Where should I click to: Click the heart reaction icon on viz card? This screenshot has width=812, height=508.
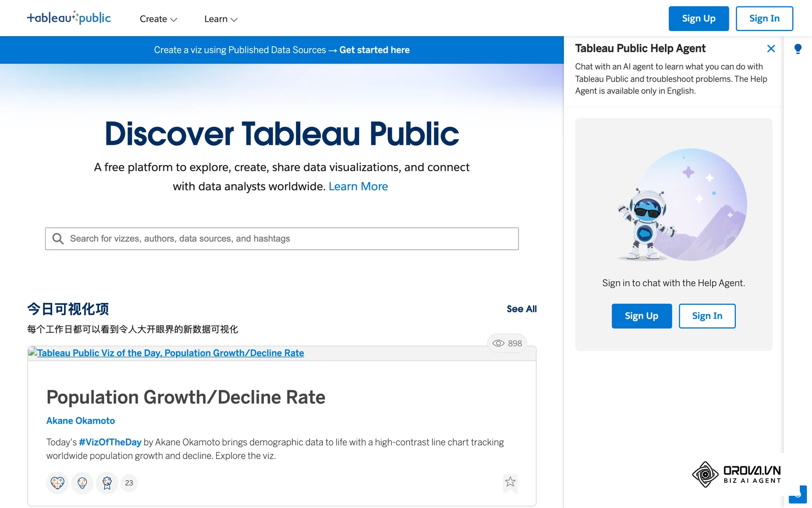(57, 483)
